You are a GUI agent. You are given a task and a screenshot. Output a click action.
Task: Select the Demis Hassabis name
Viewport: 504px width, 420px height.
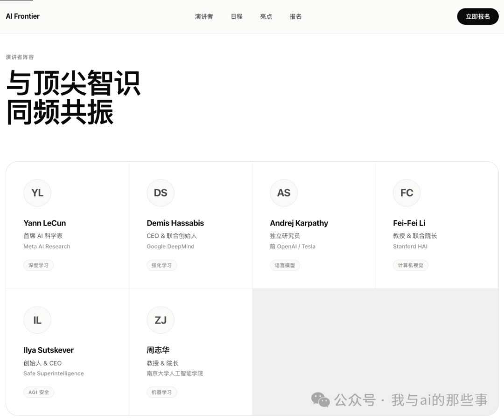coord(175,223)
